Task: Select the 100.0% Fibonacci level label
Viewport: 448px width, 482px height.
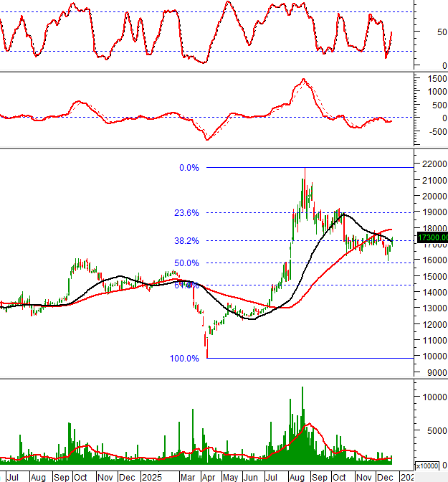Action: 184,359
